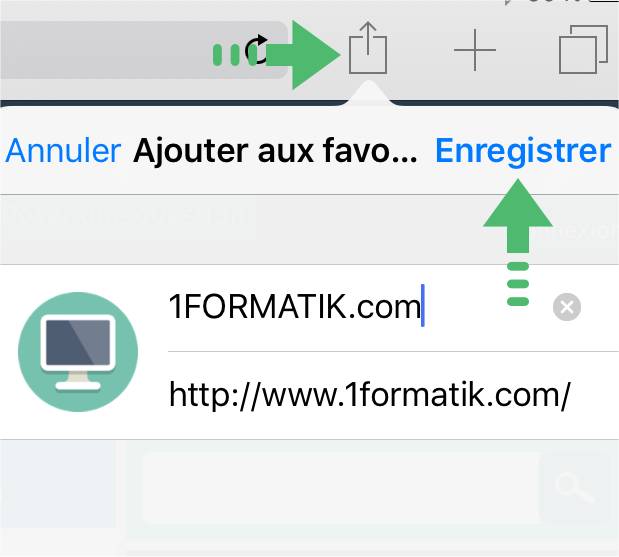
Task: Open the blurred favorites location row
Action: click(x=310, y=229)
